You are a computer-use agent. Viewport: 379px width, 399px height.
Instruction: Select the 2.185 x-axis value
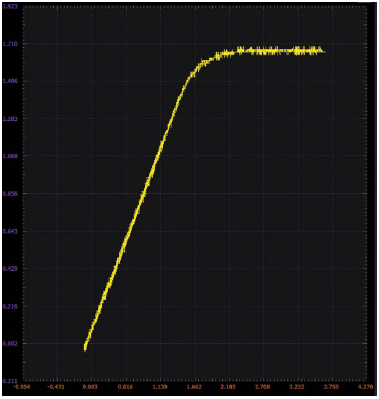point(229,387)
